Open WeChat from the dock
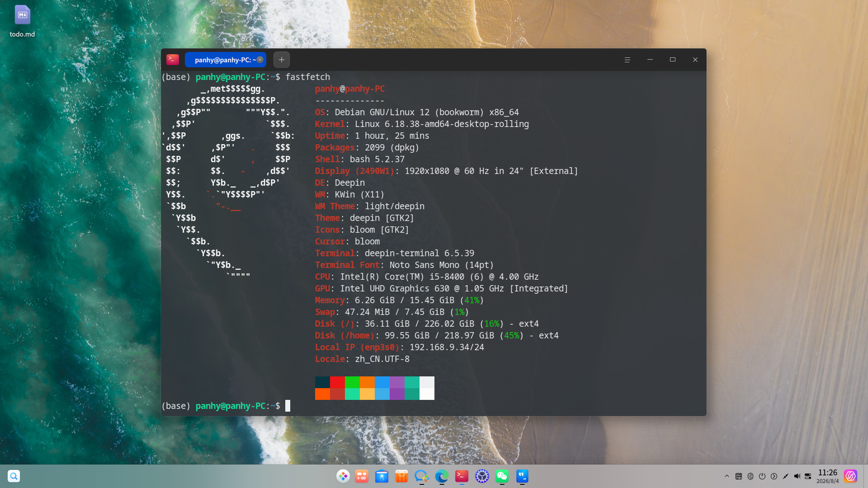Viewport: 868px width, 488px height. point(502,476)
